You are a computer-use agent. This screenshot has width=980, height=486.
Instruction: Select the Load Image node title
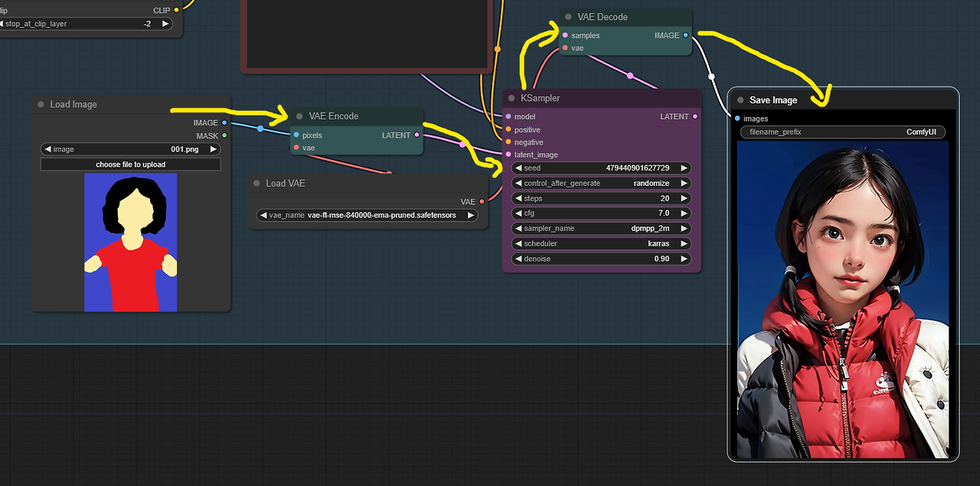point(73,104)
